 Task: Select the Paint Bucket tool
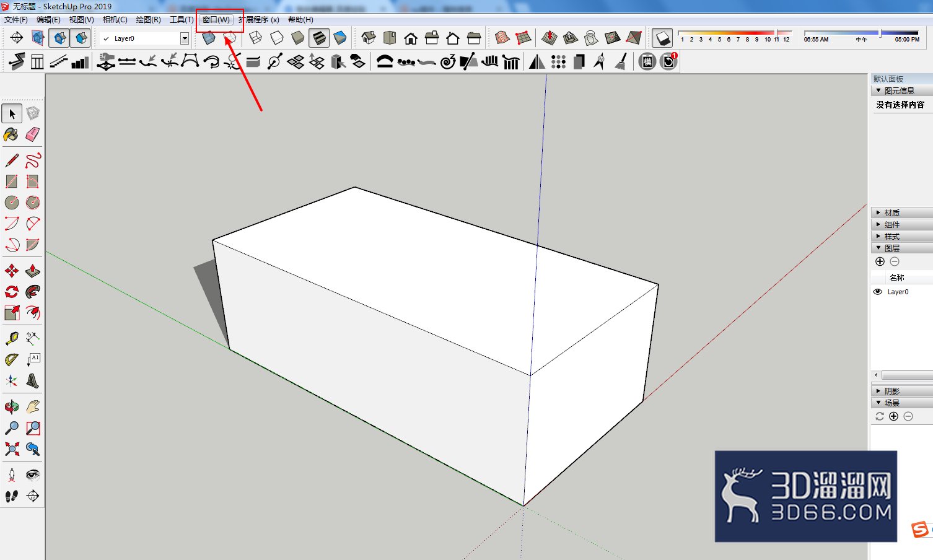click(11, 134)
